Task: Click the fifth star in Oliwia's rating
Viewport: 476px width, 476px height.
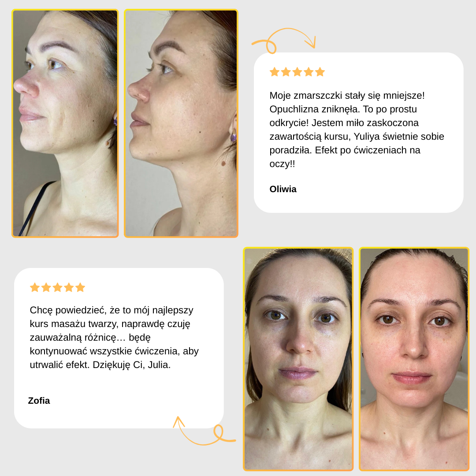Action: [320, 72]
